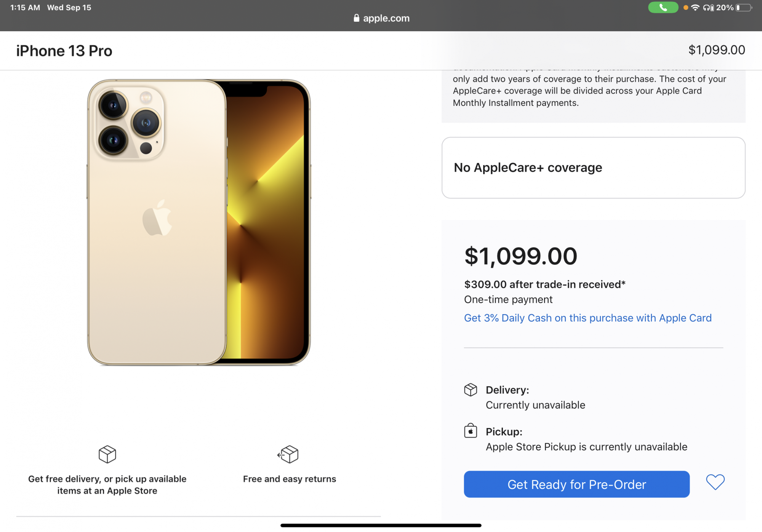Click the delivery box icon

click(471, 390)
